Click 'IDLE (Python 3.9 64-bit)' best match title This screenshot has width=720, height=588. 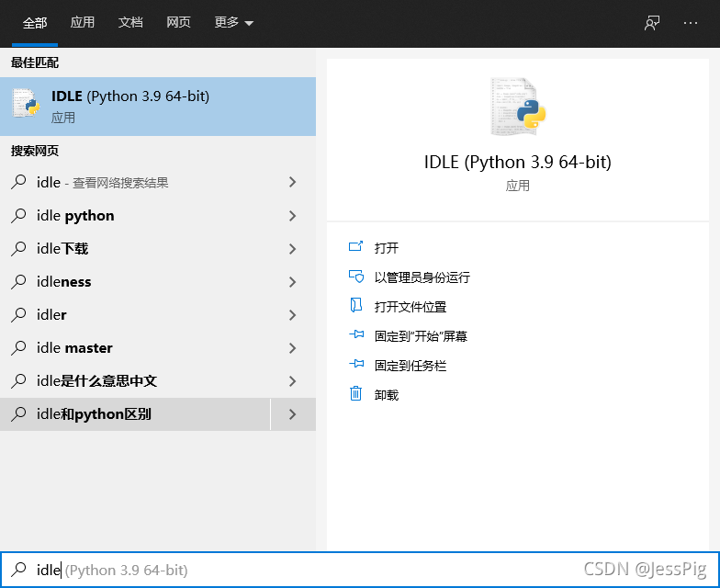pos(130,96)
